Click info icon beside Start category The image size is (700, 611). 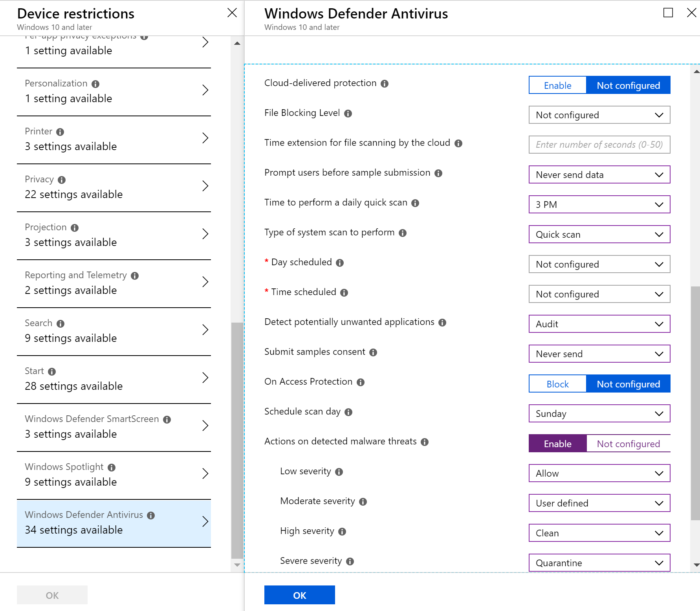pyautogui.click(x=52, y=372)
